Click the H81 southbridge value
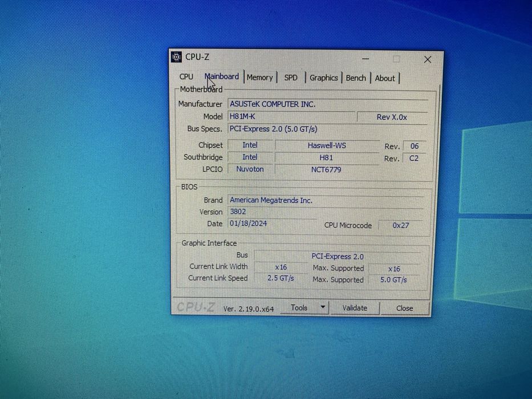Image resolution: width=532 pixels, height=399 pixels. [326, 158]
